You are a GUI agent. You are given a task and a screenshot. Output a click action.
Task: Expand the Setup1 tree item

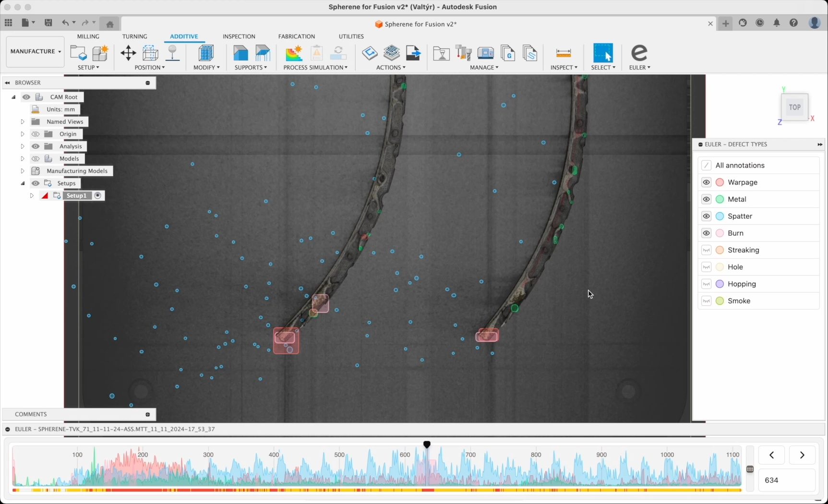point(32,196)
